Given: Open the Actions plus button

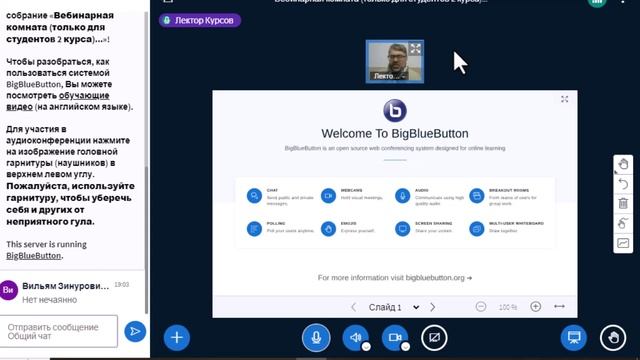Looking at the screenshot, I should tap(176, 338).
